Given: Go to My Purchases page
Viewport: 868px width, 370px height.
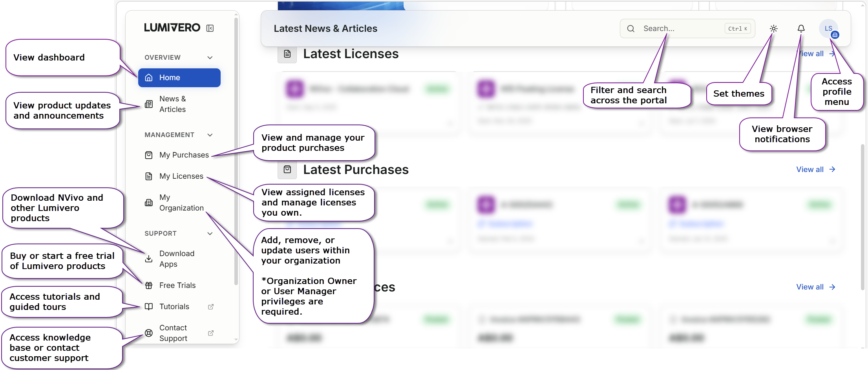Looking at the screenshot, I should click(x=184, y=155).
